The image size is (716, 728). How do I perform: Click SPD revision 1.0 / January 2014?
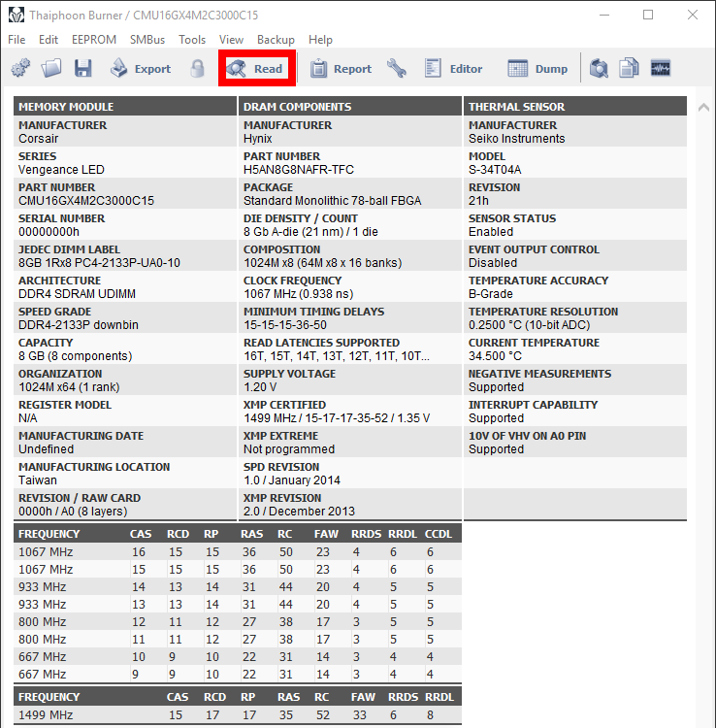pos(292,480)
